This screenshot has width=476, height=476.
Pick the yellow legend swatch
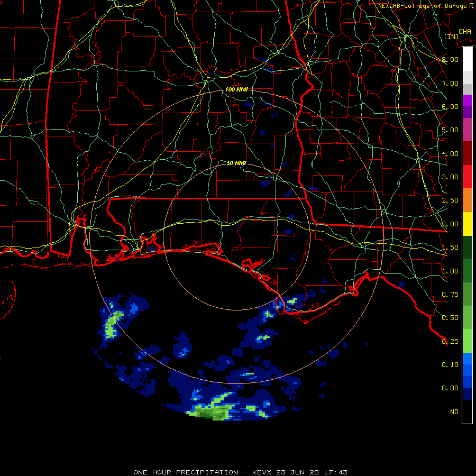click(467, 224)
